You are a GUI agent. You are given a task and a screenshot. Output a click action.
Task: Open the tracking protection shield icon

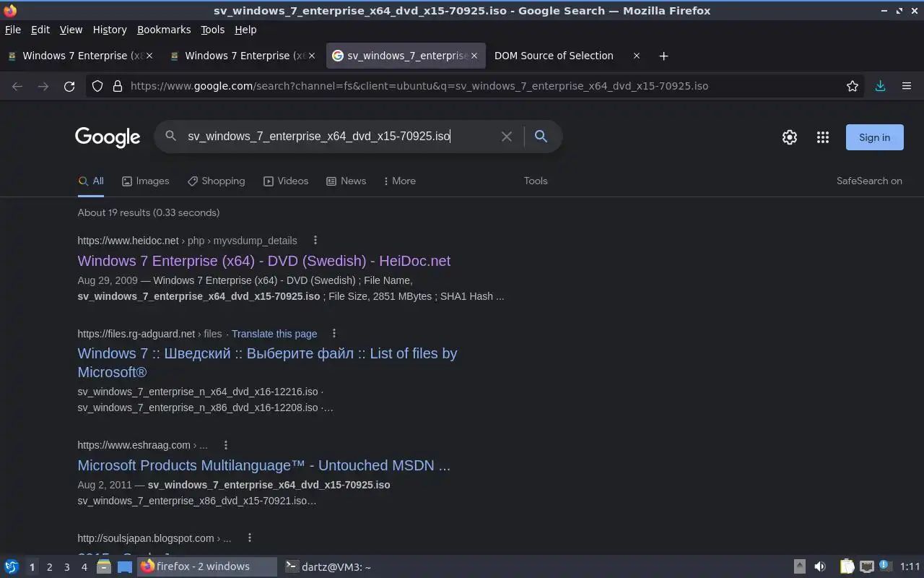coord(98,86)
